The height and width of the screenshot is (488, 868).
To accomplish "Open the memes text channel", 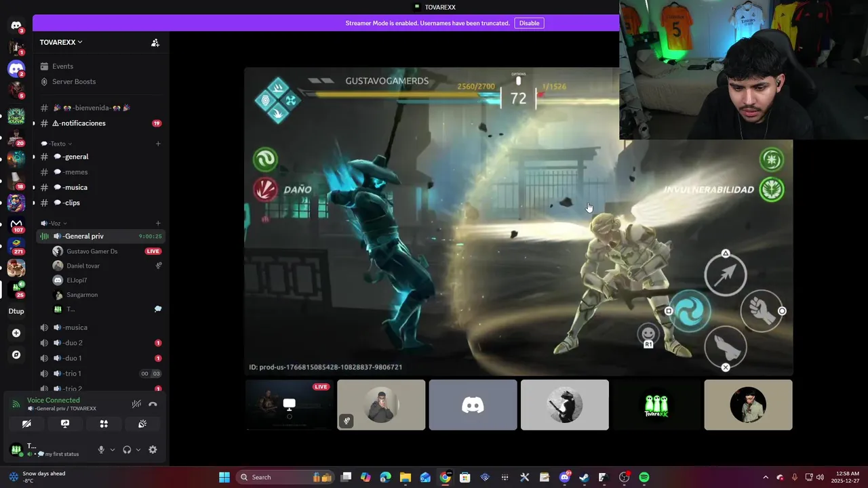I will 100,172.
